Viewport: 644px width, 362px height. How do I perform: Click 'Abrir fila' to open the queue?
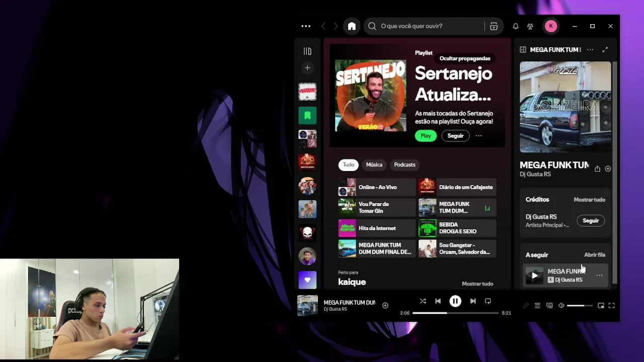tap(595, 255)
